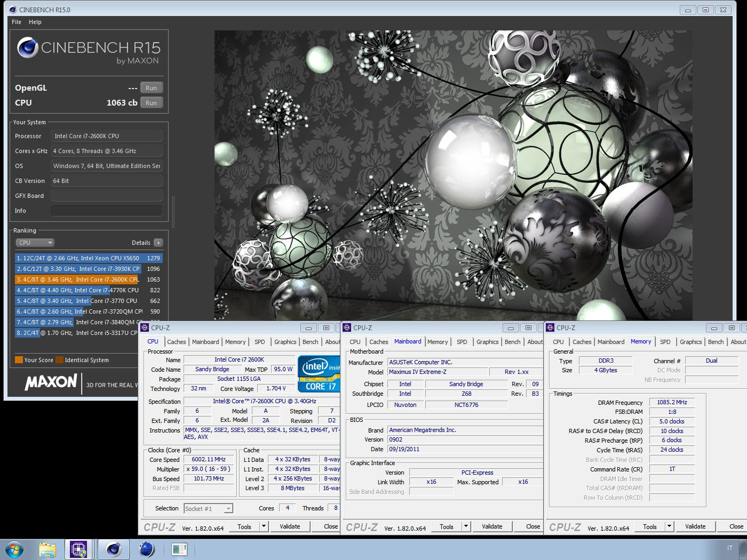The width and height of the screenshot is (747, 560).
Task: Click the Maximus IV Extreme-Z model field
Action: (438, 372)
